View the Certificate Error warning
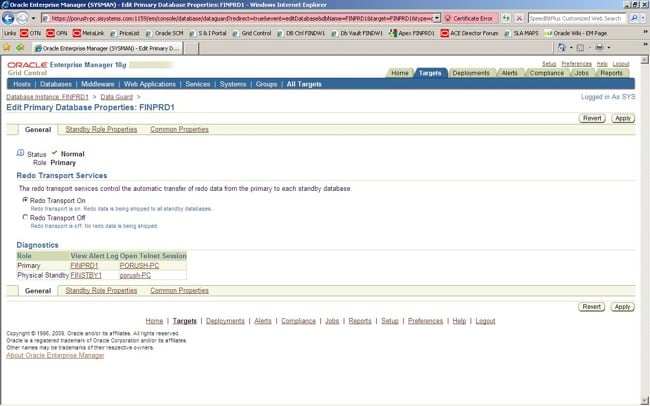The width and height of the screenshot is (650, 406). click(x=468, y=19)
